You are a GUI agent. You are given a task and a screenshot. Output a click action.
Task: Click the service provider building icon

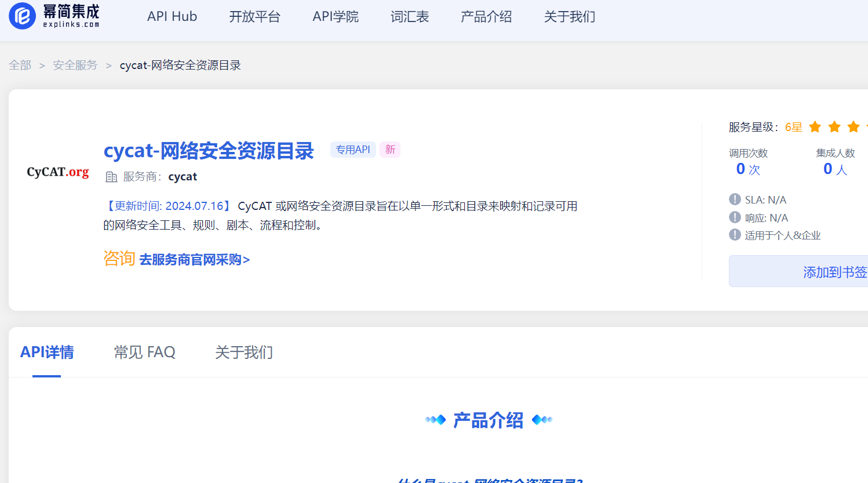(x=111, y=177)
